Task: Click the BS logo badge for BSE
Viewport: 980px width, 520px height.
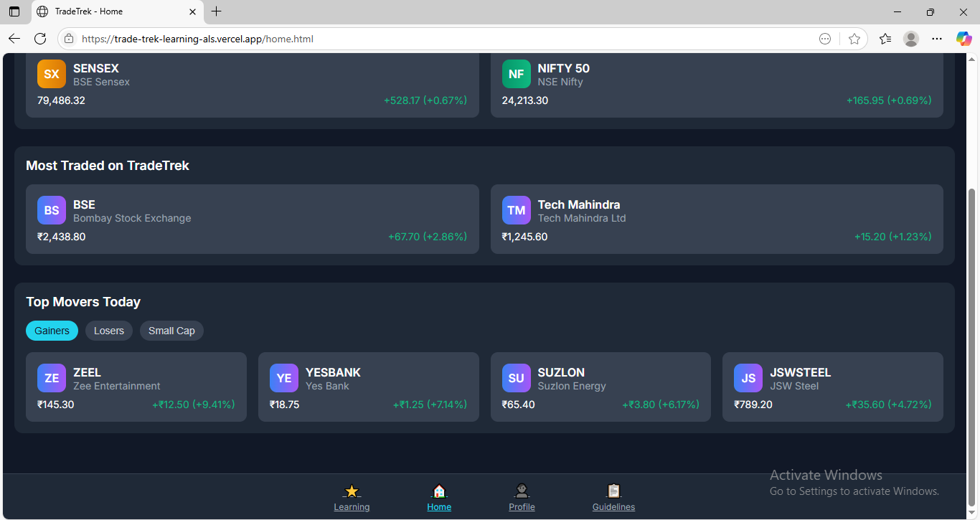Action: 52,210
